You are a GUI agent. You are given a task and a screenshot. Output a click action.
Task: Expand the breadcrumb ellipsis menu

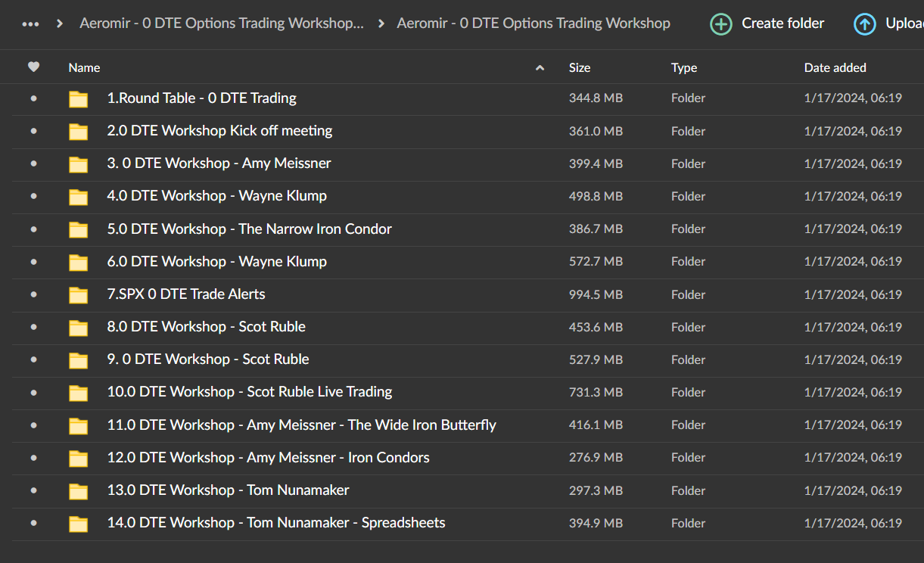(30, 24)
